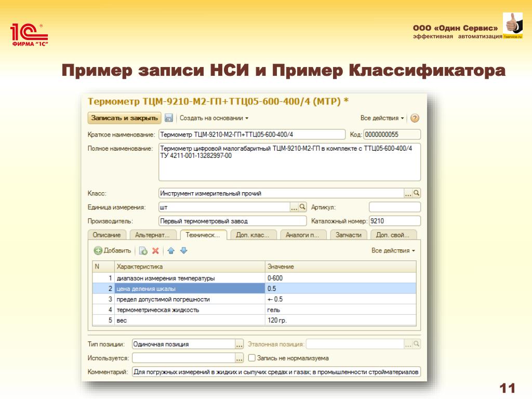Switch to the Запчасти tab
The image size is (532, 399).
point(348,235)
